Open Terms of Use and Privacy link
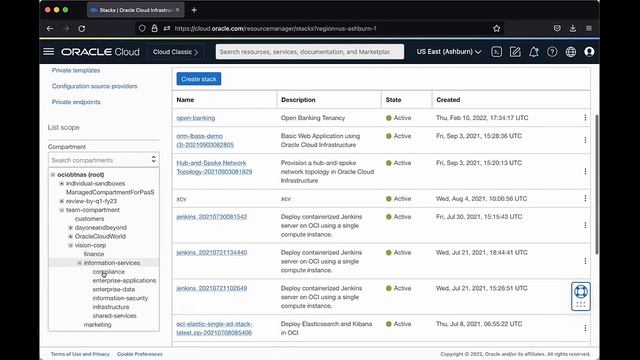 click(80, 354)
